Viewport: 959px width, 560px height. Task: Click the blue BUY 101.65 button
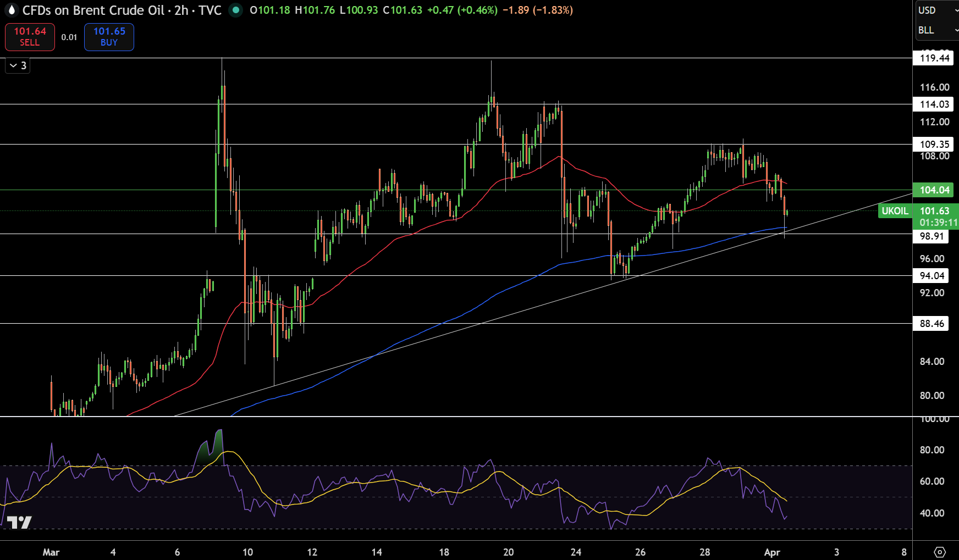click(109, 37)
